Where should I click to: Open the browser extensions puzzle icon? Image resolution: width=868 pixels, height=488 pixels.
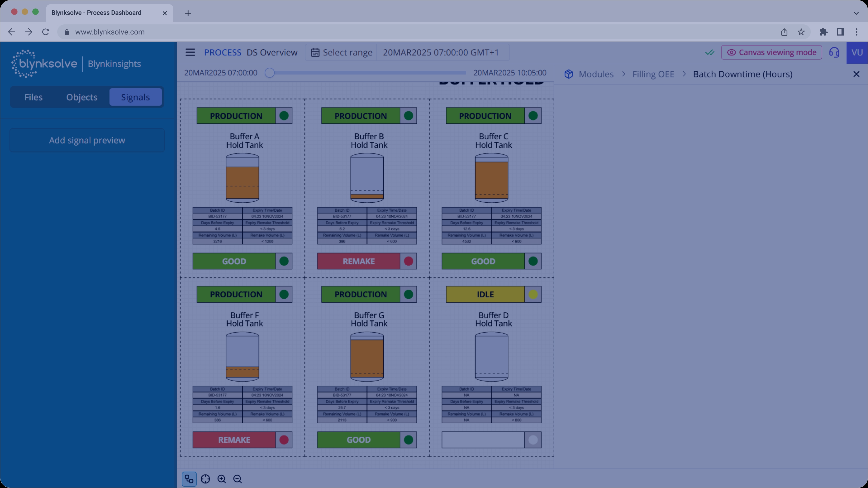[x=823, y=32]
